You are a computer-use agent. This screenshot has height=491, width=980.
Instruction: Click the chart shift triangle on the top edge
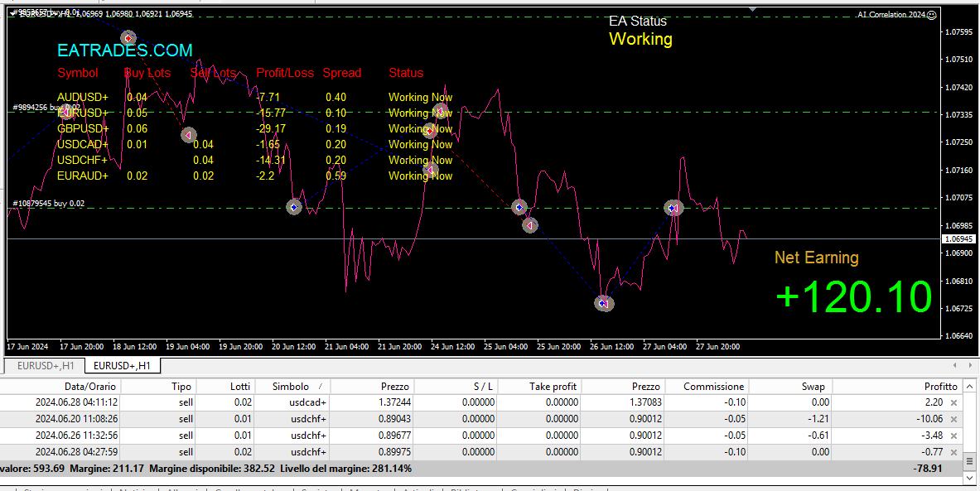[752, 9]
